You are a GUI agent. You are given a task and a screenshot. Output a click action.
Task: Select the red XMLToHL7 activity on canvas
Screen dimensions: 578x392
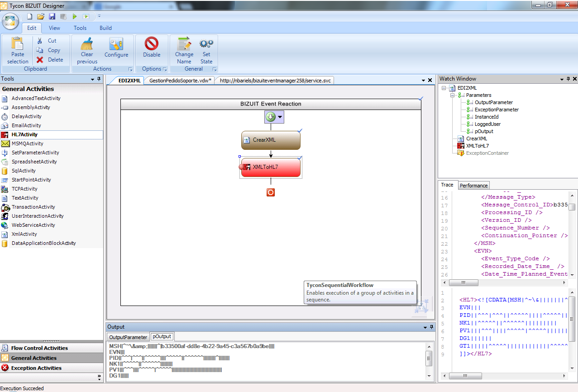click(271, 167)
